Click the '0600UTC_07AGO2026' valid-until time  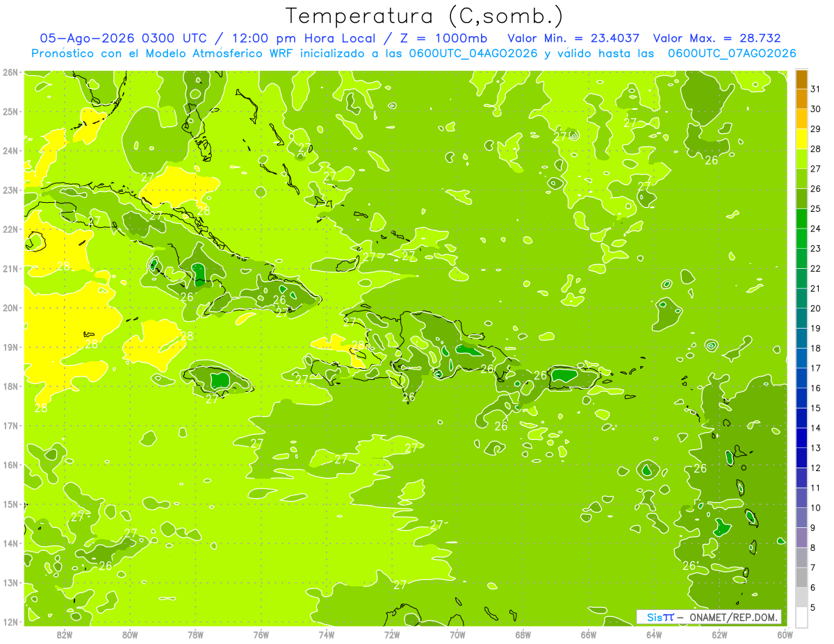pos(732,53)
